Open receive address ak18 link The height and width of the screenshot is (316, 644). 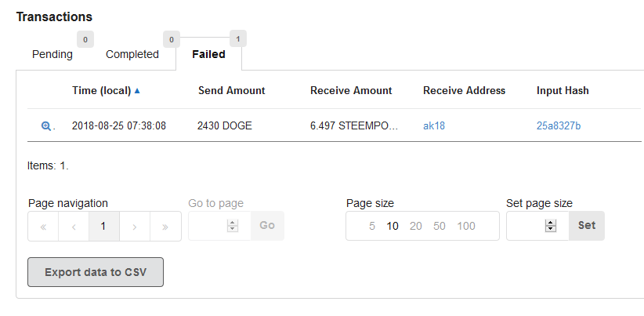(x=432, y=125)
